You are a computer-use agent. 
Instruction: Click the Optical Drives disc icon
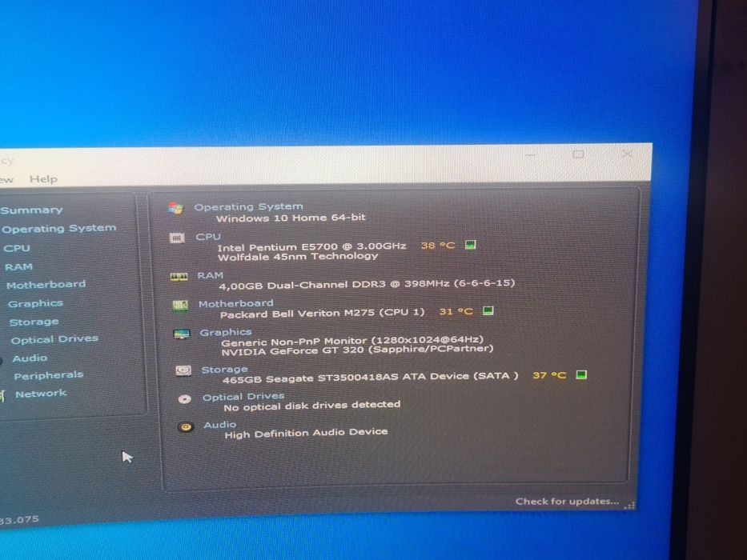[185, 399]
